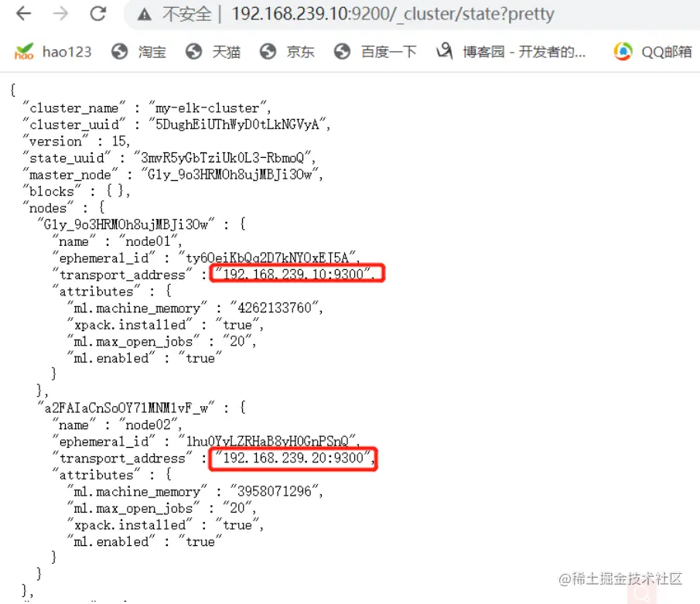Screen dimensions: 700x604
Task: Click the transport address 192.168.239.20:9300
Action: click(294, 458)
